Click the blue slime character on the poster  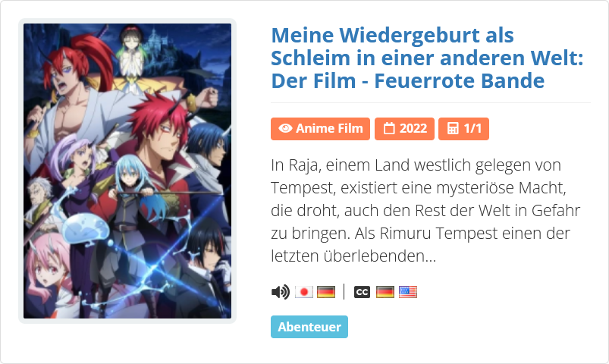click(x=85, y=230)
